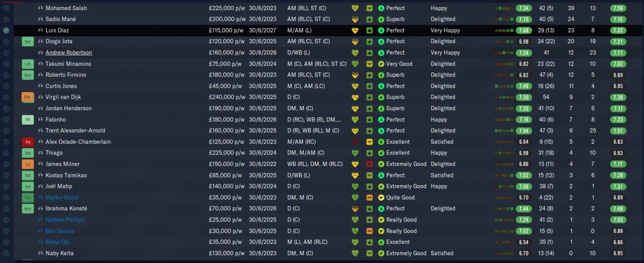Click the condition heart icon for Naby Keïta
Screen dimensions: 644x263
[355, 253]
